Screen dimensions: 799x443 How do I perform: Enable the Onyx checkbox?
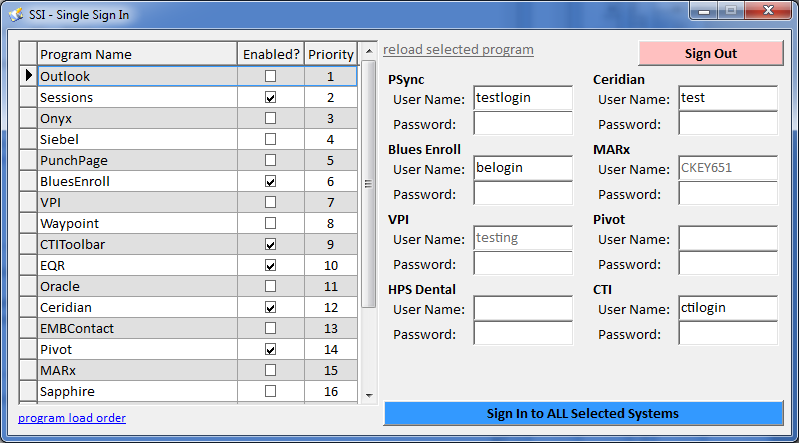pos(271,118)
